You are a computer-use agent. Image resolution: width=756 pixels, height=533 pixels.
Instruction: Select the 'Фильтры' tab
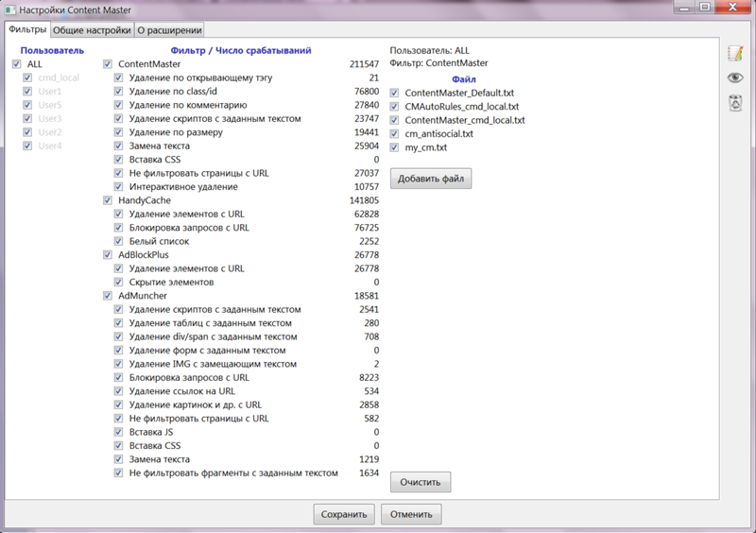point(26,30)
